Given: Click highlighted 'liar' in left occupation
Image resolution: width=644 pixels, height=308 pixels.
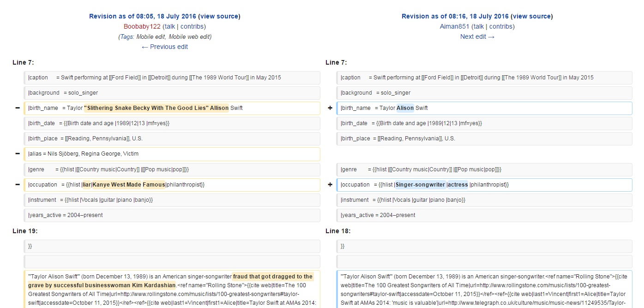Looking at the screenshot, I should 87,185.
